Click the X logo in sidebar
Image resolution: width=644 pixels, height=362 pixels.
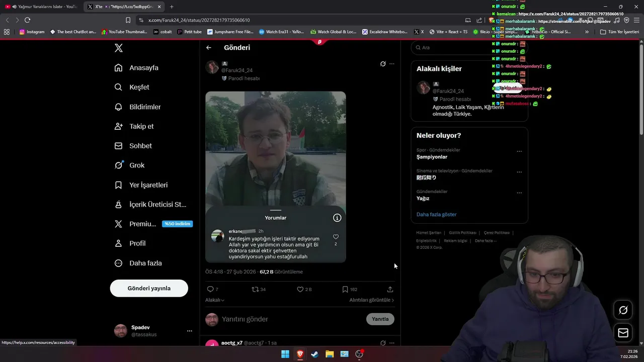coord(119,48)
